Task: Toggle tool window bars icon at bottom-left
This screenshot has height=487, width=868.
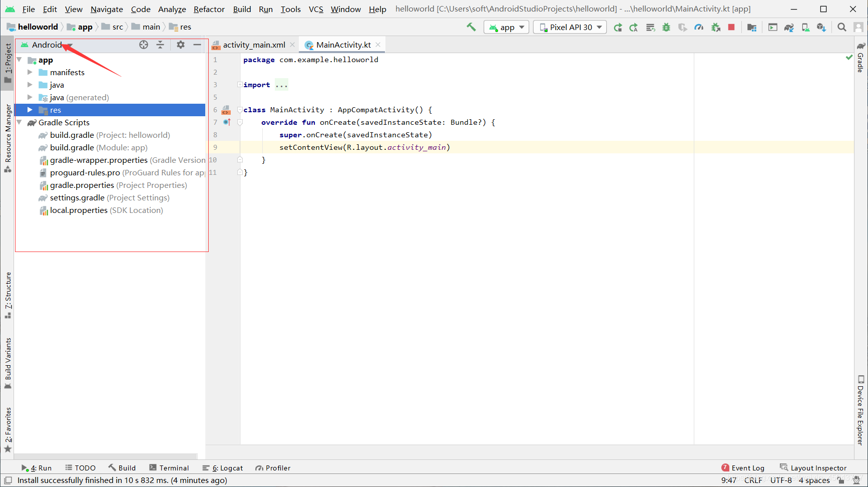Action: click(8, 480)
